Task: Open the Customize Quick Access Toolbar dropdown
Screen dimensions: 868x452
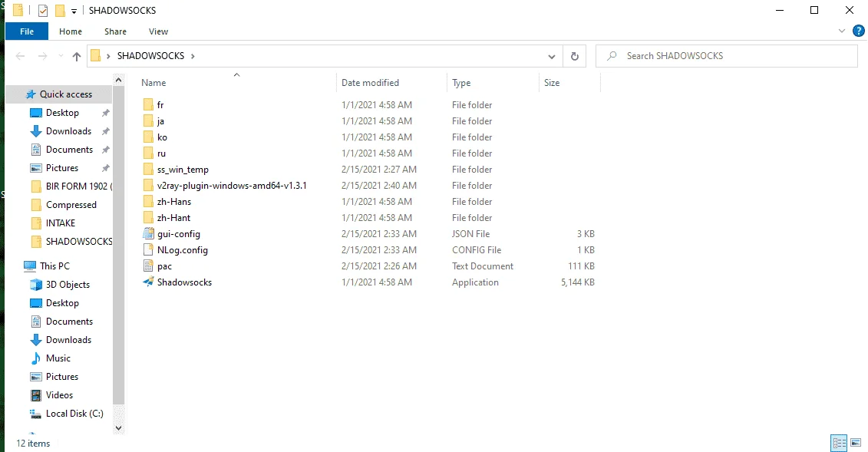Action: 74,11
